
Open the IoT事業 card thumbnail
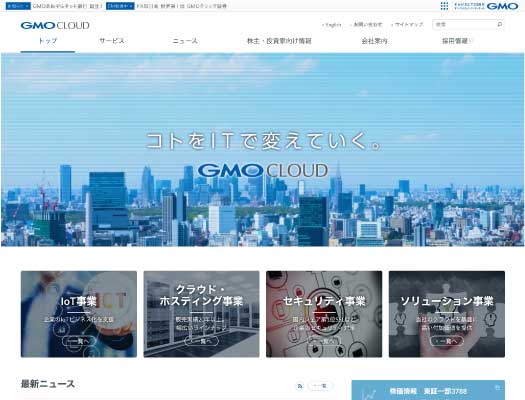pos(79,314)
